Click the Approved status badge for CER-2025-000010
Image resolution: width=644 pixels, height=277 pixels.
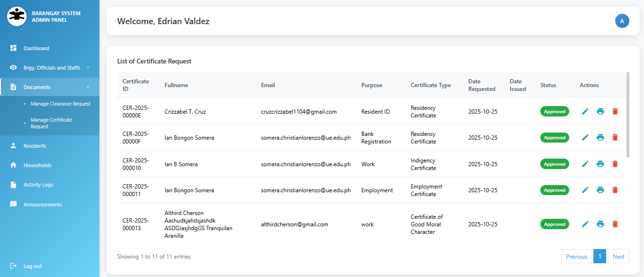(x=555, y=164)
